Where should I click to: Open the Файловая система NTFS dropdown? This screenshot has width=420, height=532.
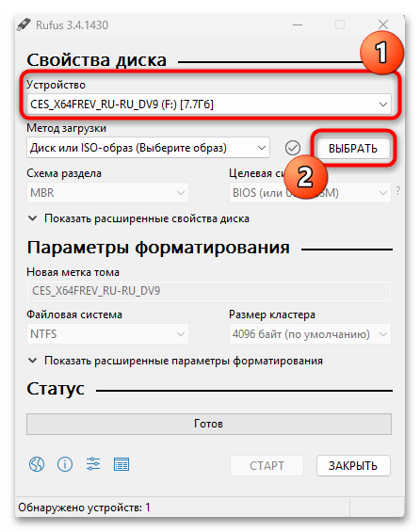tap(107, 334)
